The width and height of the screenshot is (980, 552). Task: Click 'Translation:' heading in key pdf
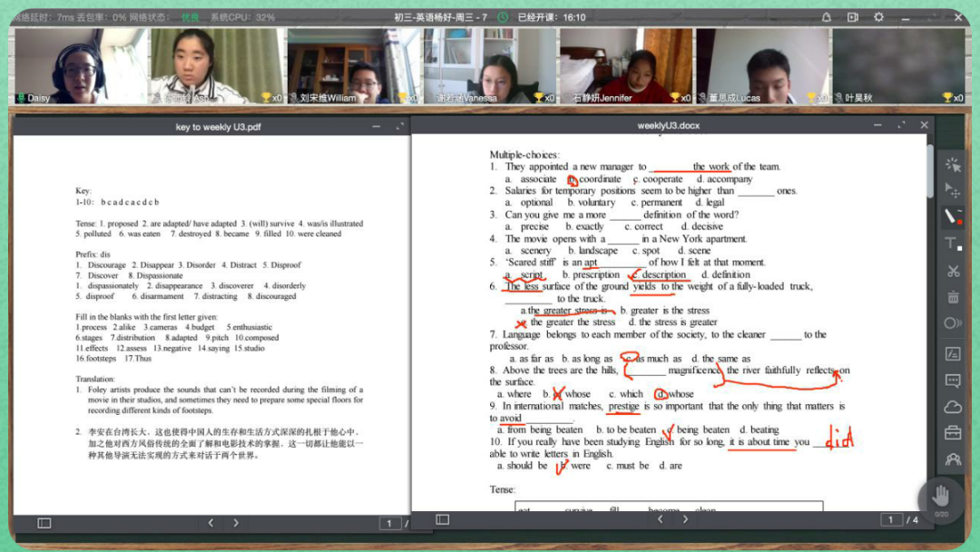tap(95, 379)
